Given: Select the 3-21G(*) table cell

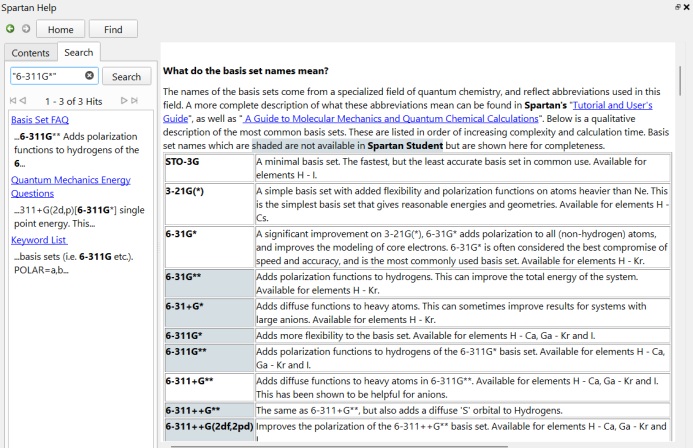Looking at the screenshot, I should (209, 204).
